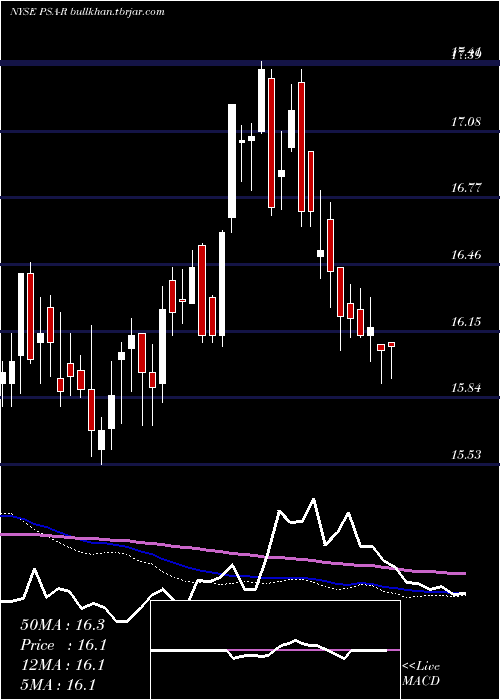Screen dimensions: 500x700
Task: Click the 'Price : 16.1' readout
Action: tap(62, 645)
